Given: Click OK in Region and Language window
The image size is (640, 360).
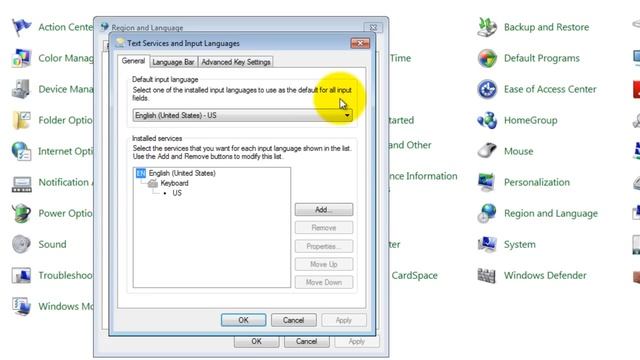Looking at the screenshot, I should [x=256, y=341].
